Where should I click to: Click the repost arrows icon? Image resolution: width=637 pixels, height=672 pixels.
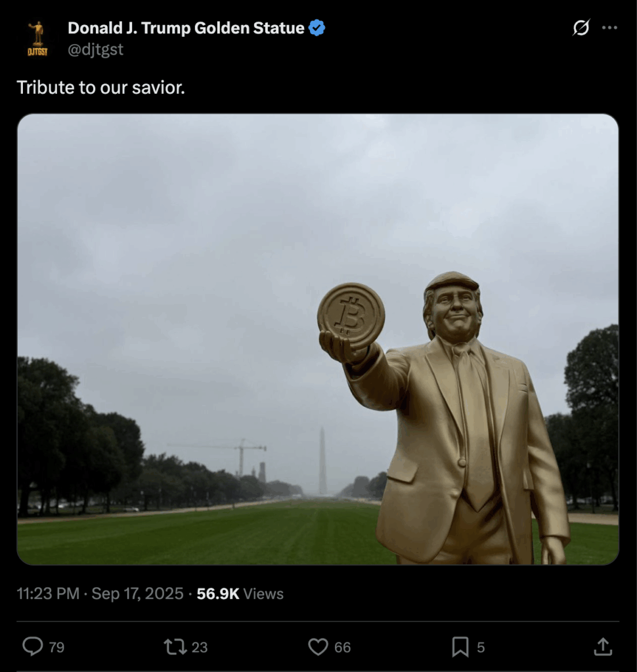(x=175, y=647)
